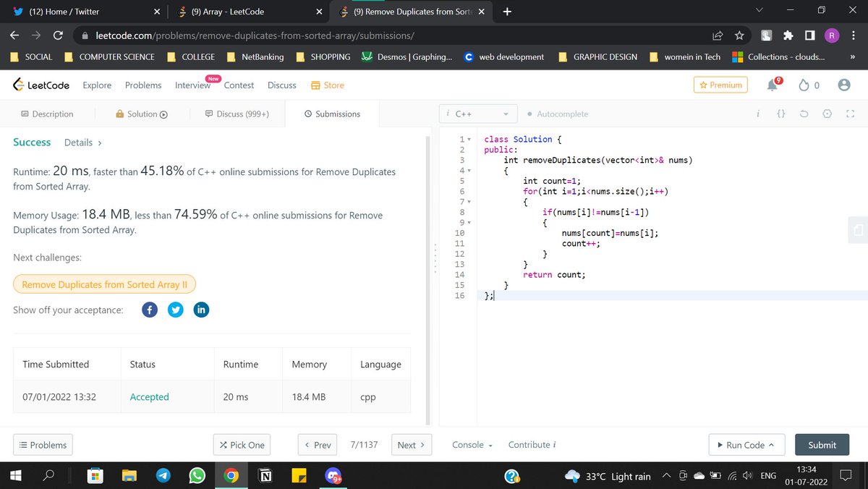Open Telegram from the taskbar
Viewport: 868px width, 489px height.
(163, 476)
